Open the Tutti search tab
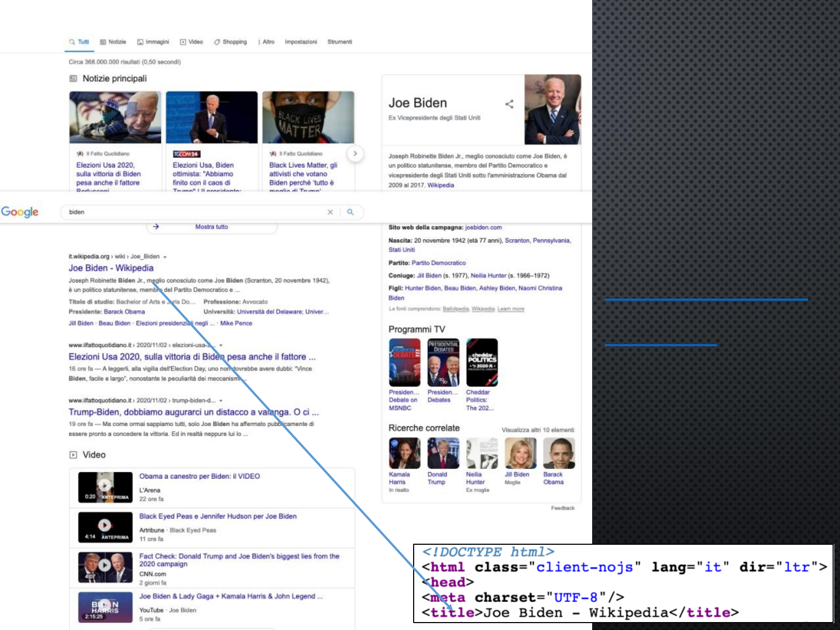The width and height of the screenshot is (840, 630). click(79, 42)
